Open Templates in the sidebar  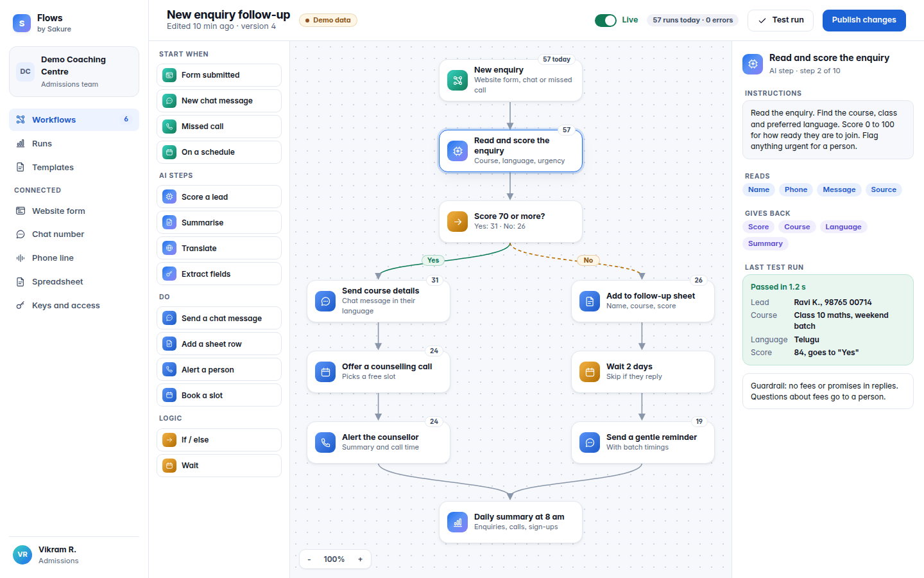point(74,167)
